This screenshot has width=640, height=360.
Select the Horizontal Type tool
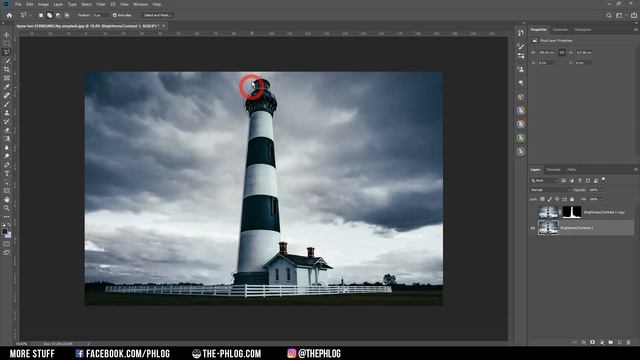[7, 174]
